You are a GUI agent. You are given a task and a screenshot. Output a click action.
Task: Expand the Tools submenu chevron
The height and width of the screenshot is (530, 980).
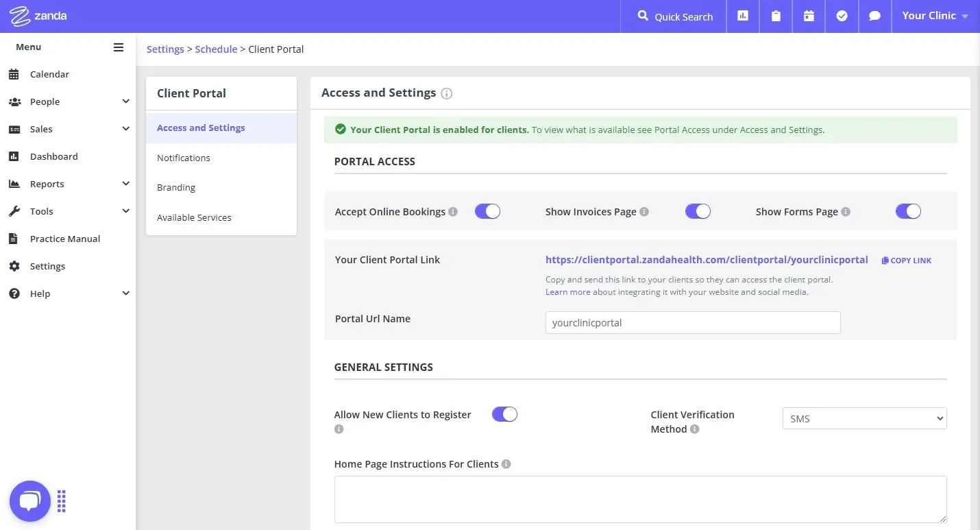[x=125, y=211]
